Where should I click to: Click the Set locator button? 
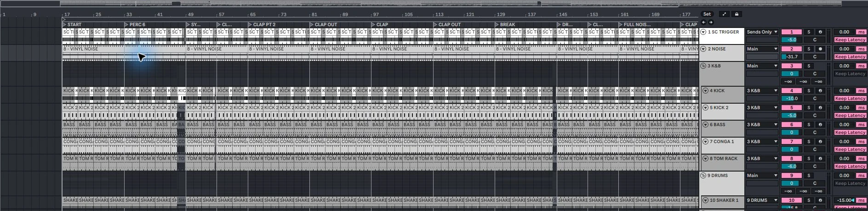tap(707, 14)
